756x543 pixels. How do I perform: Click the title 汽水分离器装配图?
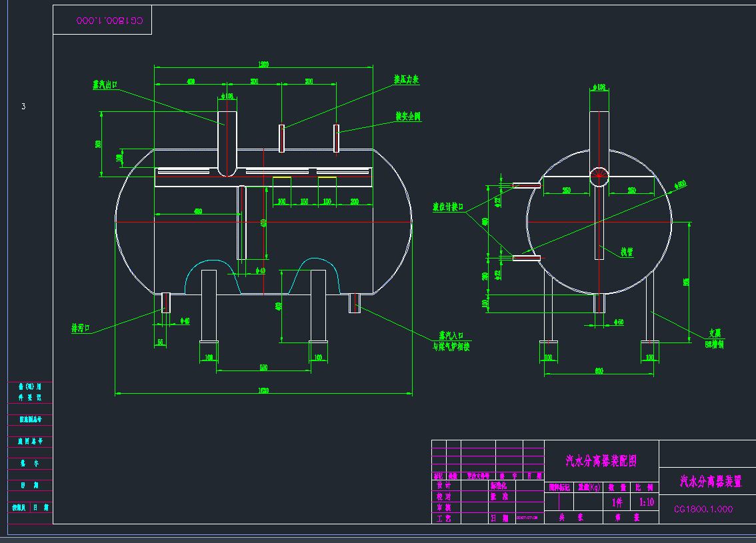[601, 461]
